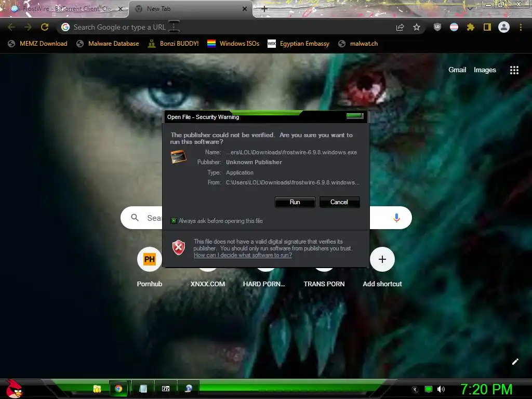Open the magnifier globe taskbar icon
This screenshot has height=399, width=532.
click(x=188, y=389)
